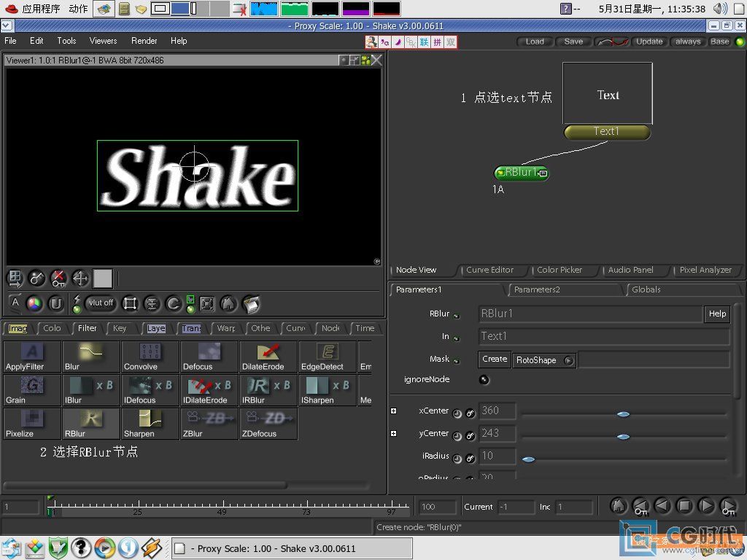Play backward in the timeline
The image size is (747, 560).
point(662,506)
